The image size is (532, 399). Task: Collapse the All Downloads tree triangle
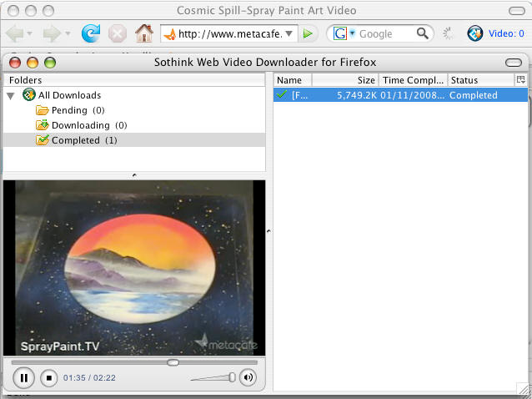(x=11, y=96)
